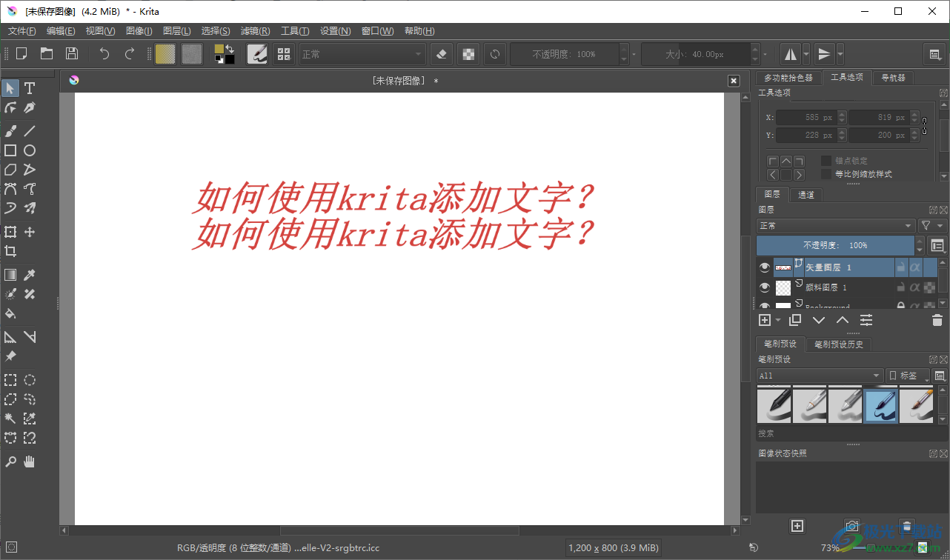
Task: Click the Save floppy disk icon
Action: [72, 53]
